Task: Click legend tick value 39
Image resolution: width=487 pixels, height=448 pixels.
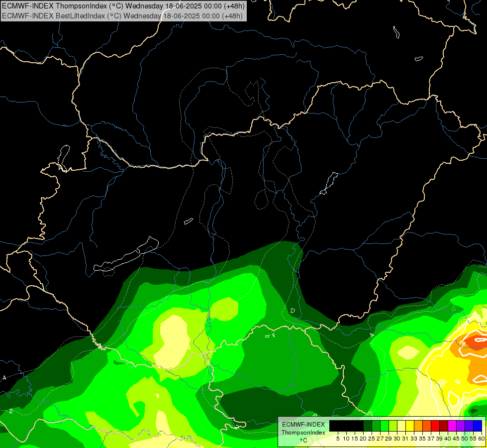Action: [x=439, y=439]
